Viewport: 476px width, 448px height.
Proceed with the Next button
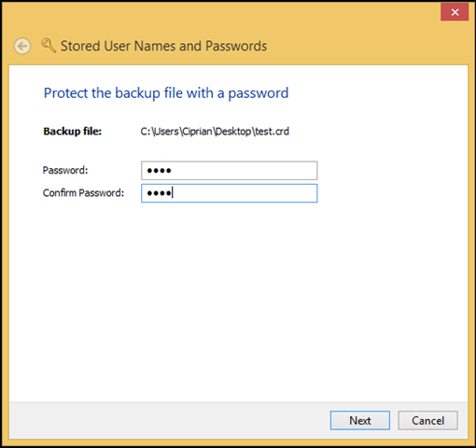[360, 421]
